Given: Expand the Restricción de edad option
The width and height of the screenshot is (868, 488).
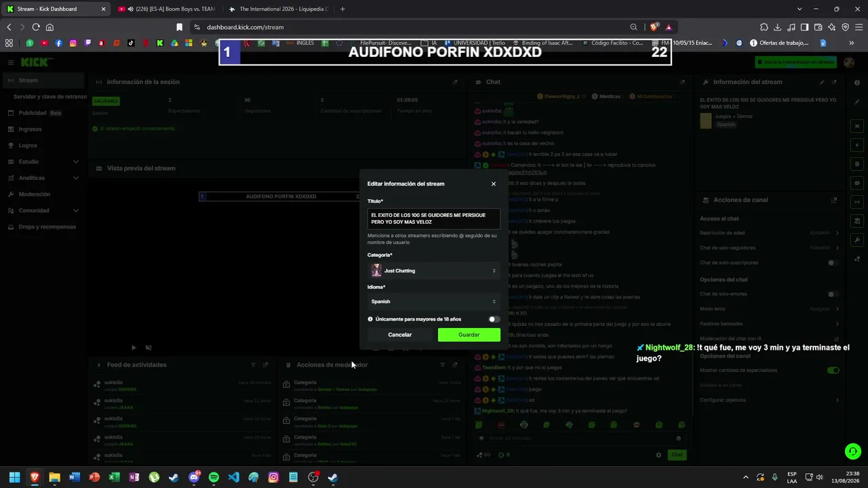Looking at the screenshot, I should click(x=770, y=232).
